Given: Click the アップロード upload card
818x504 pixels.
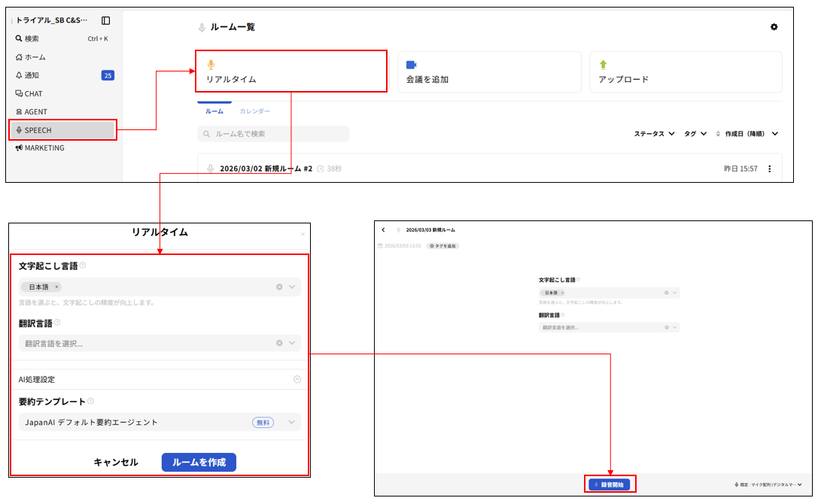Looking at the screenshot, I should click(x=685, y=72).
